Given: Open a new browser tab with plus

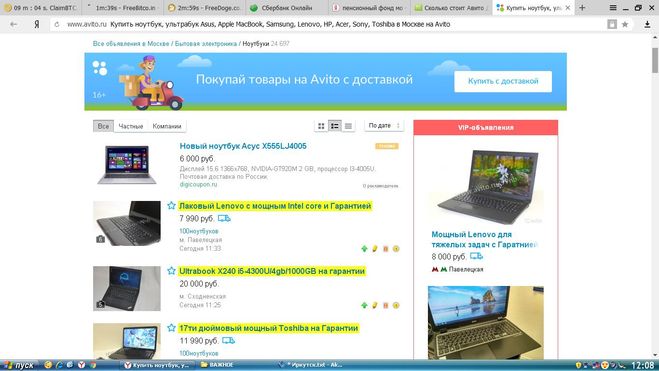Looking at the screenshot, I should pyautogui.click(x=582, y=8).
